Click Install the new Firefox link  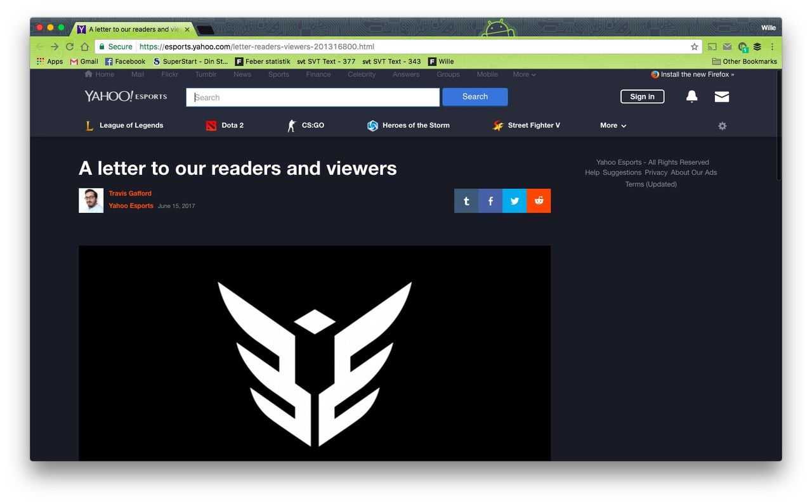coord(693,74)
